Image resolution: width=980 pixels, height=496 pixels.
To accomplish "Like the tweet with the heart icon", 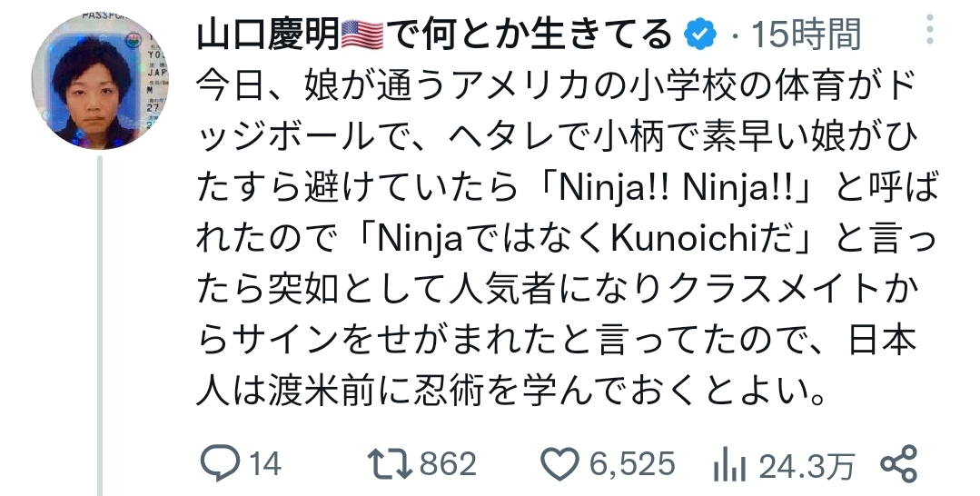I will coord(560,465).
